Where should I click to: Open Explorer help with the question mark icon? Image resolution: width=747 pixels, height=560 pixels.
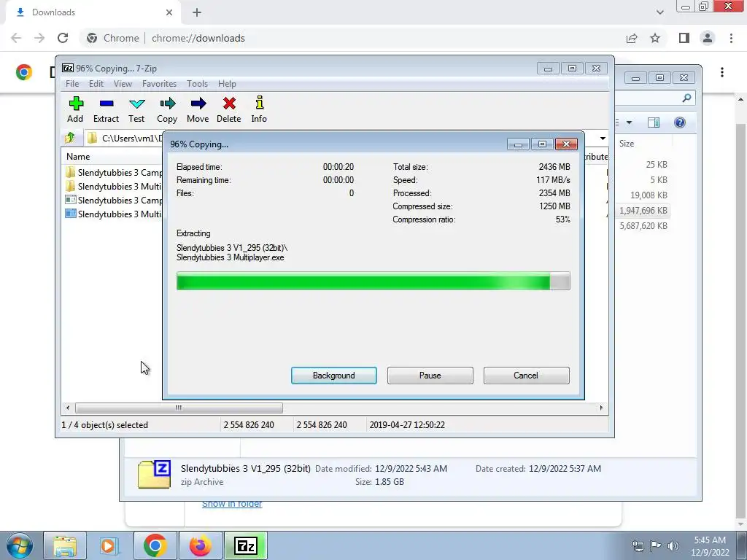coord(680,122)
